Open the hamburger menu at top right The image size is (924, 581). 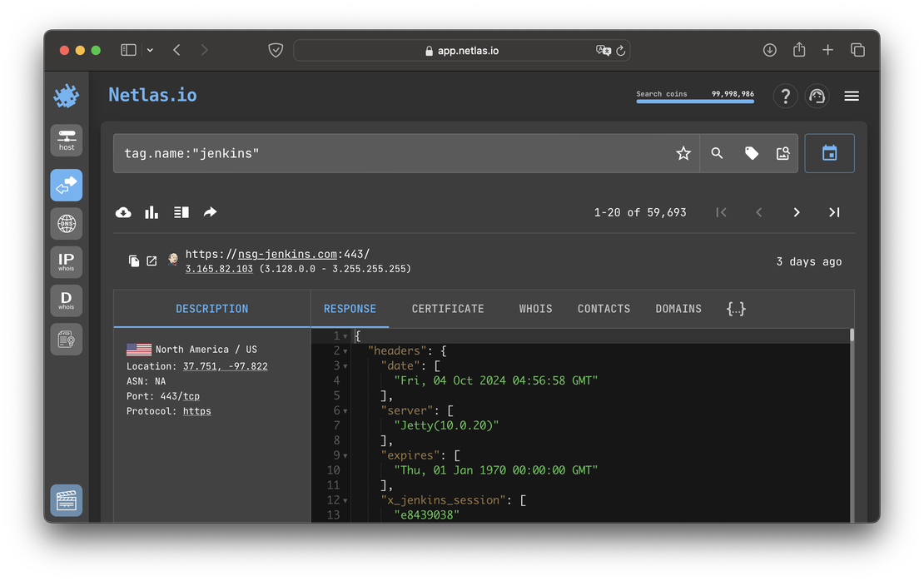(x=852, y=95)
